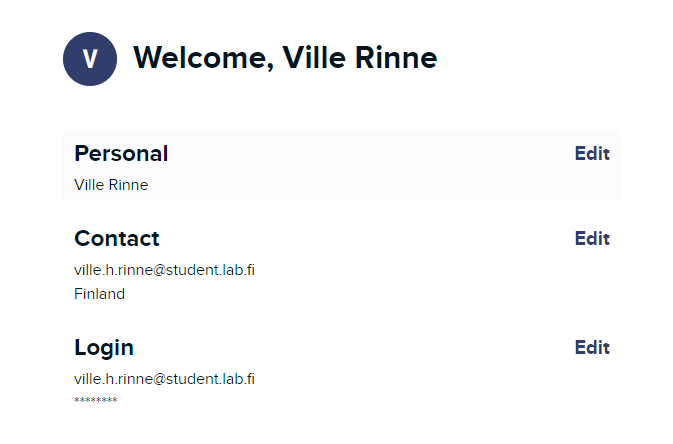Click the Login section heading
The height and width of the screenshot is (444, 673).
[104, 348]
